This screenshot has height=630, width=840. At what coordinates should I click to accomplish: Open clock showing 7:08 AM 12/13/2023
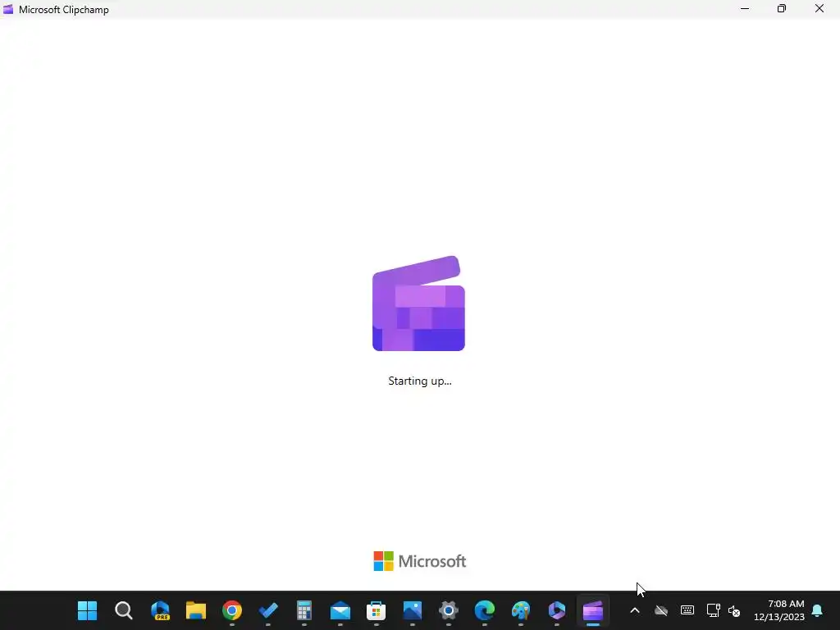tap(779, 610)
